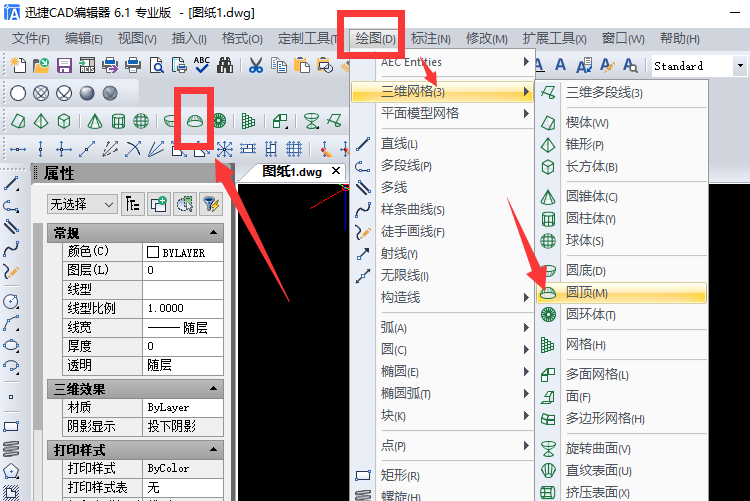Click the New drawing icon
This screenshot has width=750, height=501.
(18, 65)
